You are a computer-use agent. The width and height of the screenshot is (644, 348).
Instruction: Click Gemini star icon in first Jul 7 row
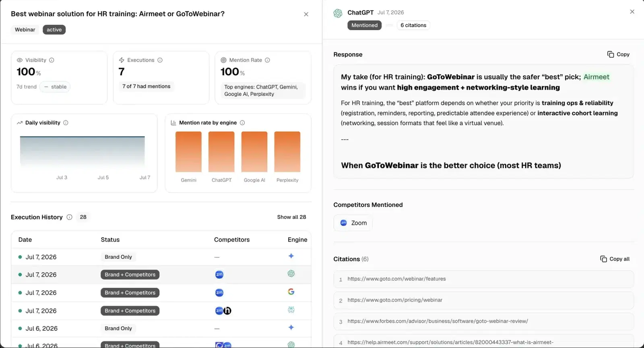point(291,256)
